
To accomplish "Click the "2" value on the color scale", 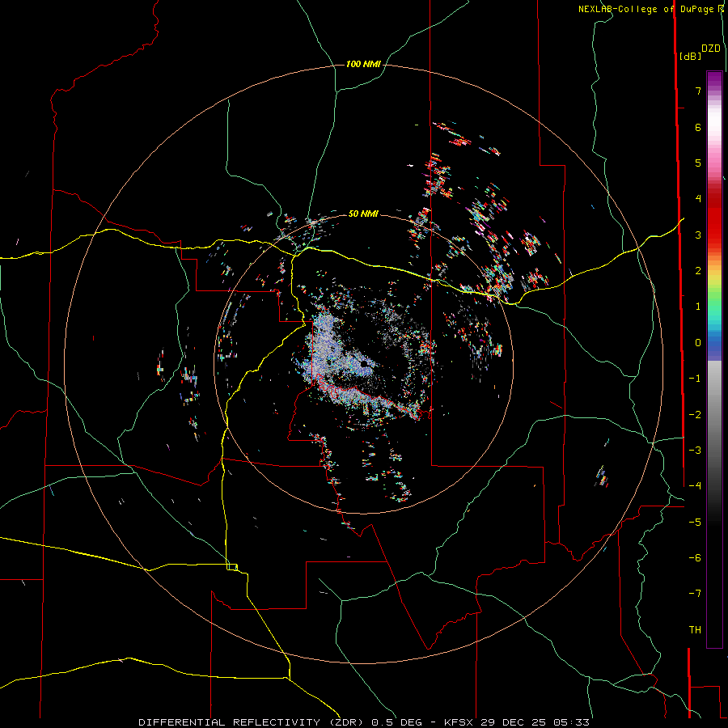I will [698, 271].
